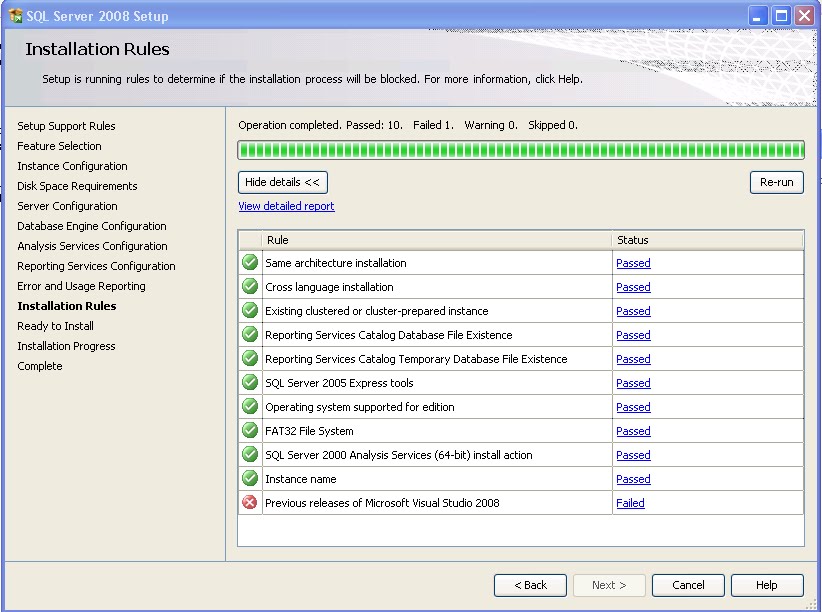Click check icon for SQL Server 2000 Analysis Services rule
This screenshot has width=822, height=612.
click(250, 454)
